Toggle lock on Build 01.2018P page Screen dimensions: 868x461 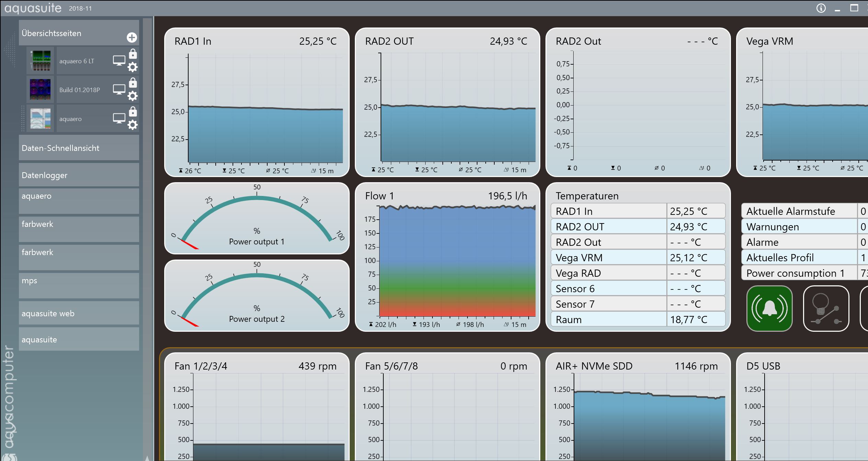pyautogui.click(x=133, y=83)
